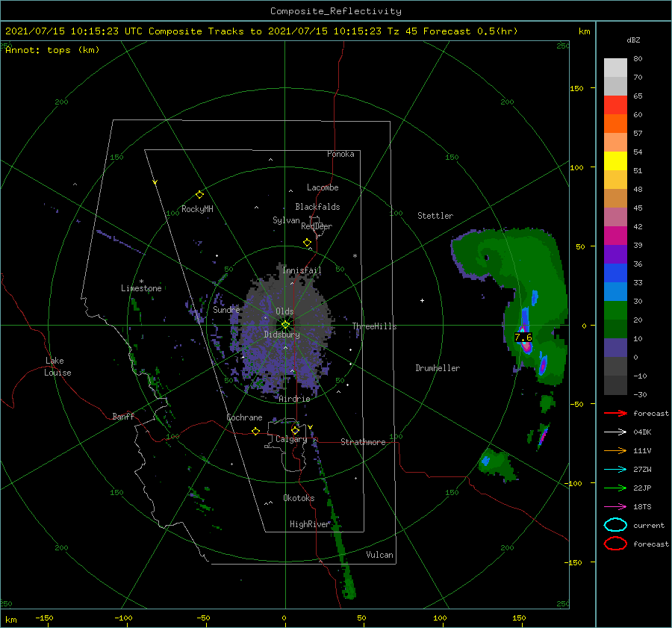The height and width of the screenshot is (628, 672).
Task: Click the magenta 18TS arrow icon
Action: 615,507
